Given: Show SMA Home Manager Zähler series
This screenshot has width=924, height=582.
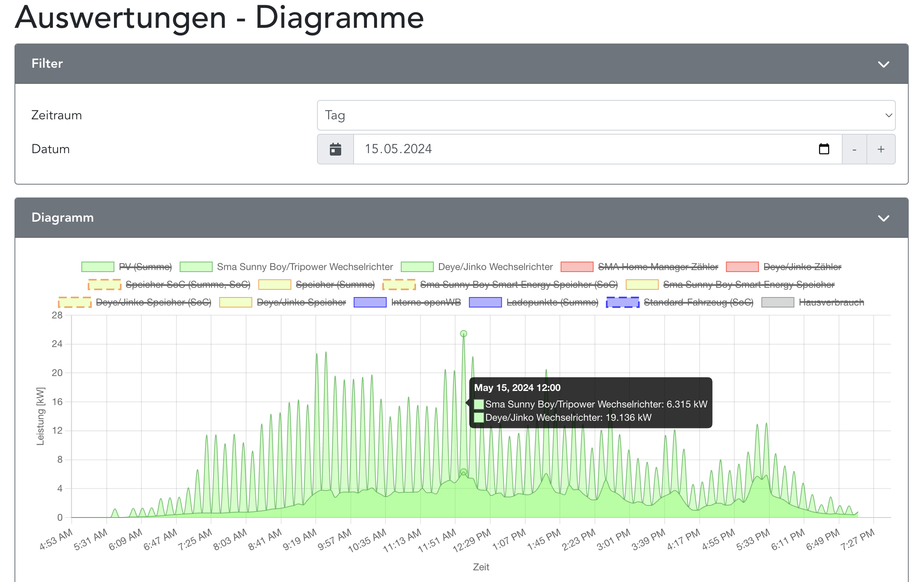Looking at the screenshot, I should [x=658, y=267].
